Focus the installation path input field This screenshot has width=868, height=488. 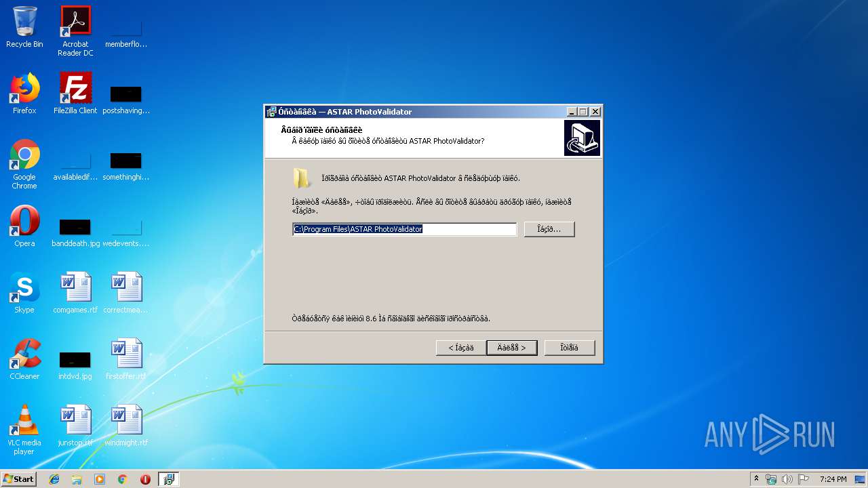click(404, 229)
